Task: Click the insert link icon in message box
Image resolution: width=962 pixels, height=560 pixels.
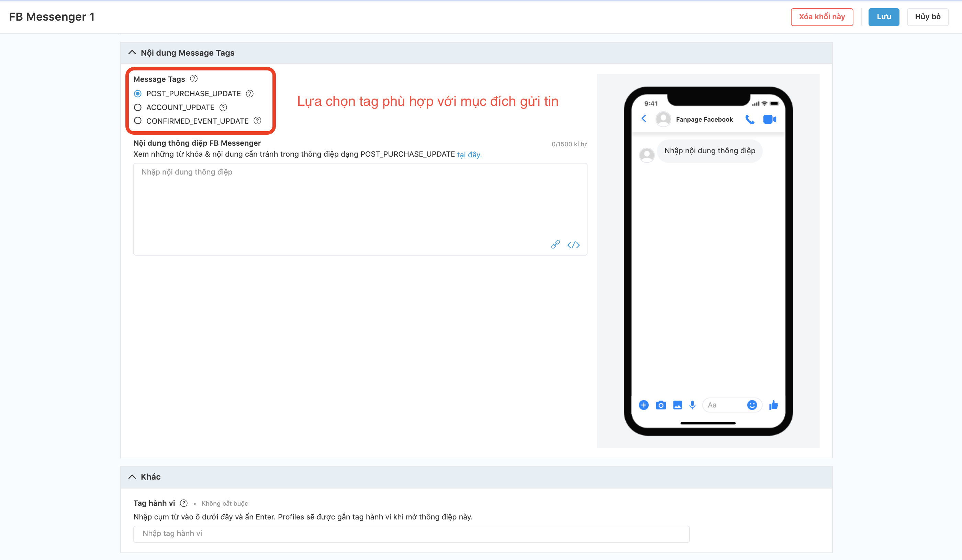Action: click(x=556, y=244)
